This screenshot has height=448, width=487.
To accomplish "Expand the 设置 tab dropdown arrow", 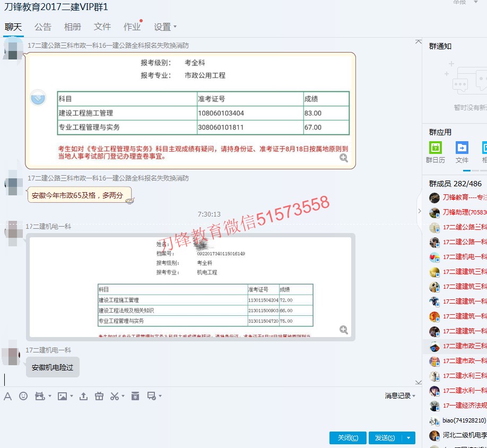I will pos(175,27).
